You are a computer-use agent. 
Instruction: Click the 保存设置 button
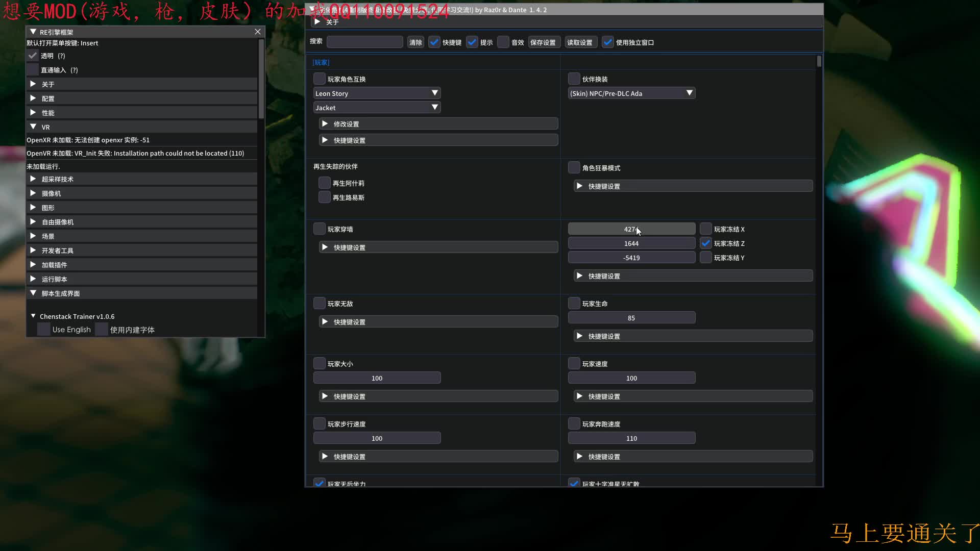click(543, 42)
